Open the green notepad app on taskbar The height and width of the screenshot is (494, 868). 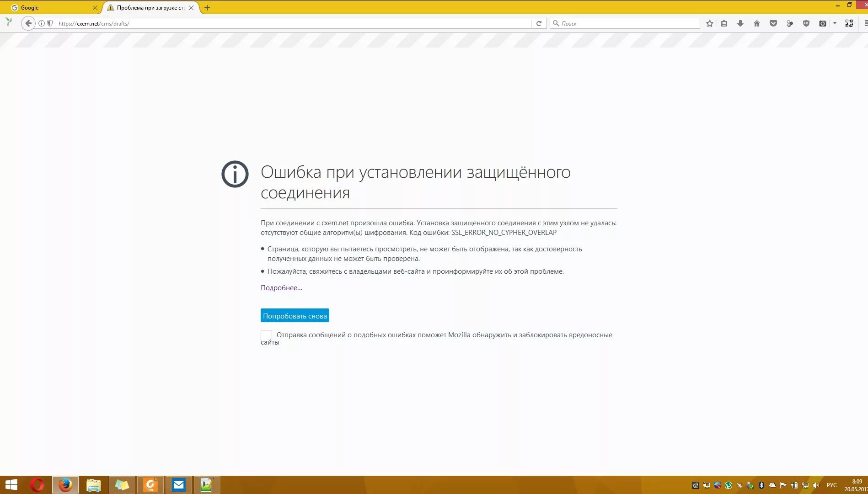207,485
